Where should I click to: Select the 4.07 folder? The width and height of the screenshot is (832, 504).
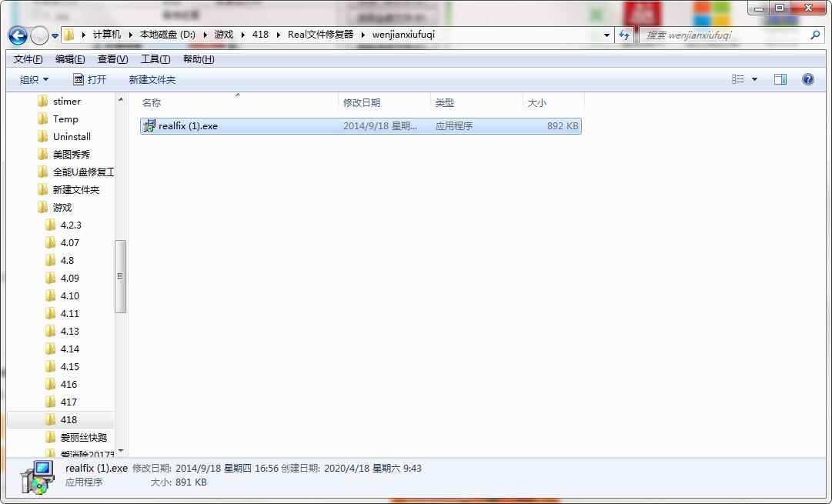[x=69, y=242]
